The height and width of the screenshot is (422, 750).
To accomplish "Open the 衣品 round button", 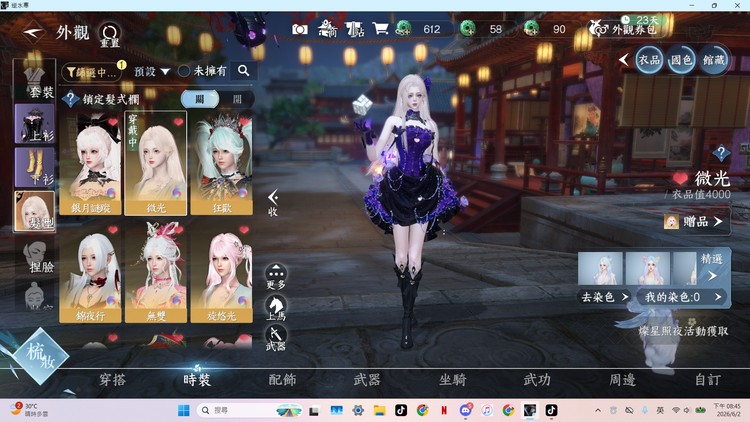I will 649,60.
